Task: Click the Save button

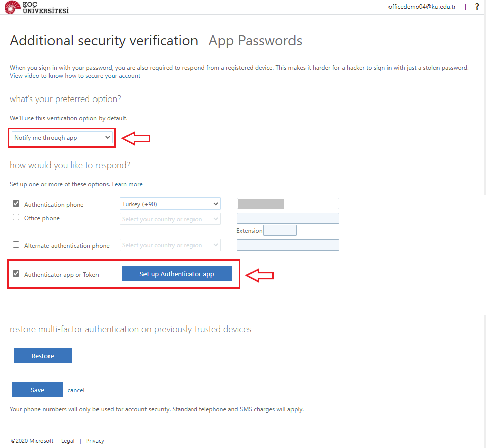Action: [x=37, y=390]
